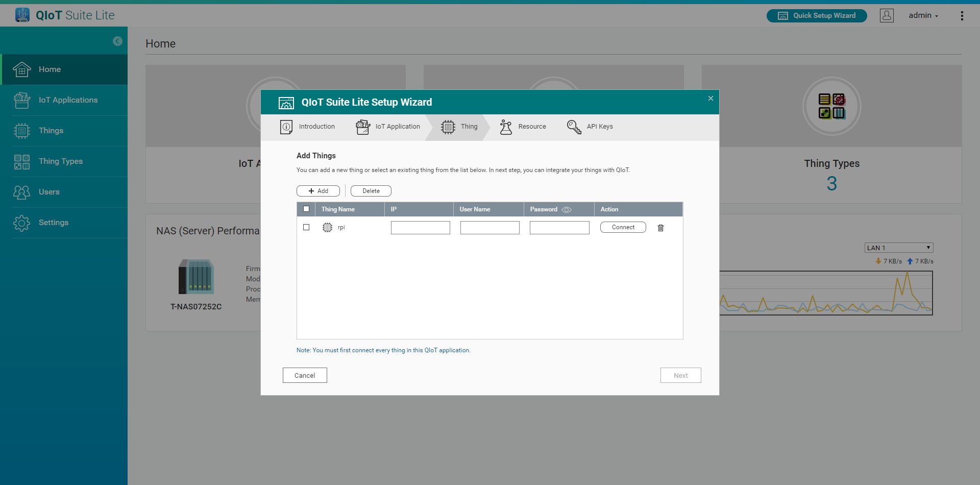
Task: Click the Thing Types dashboard icon
Action: tap(831, 106)
